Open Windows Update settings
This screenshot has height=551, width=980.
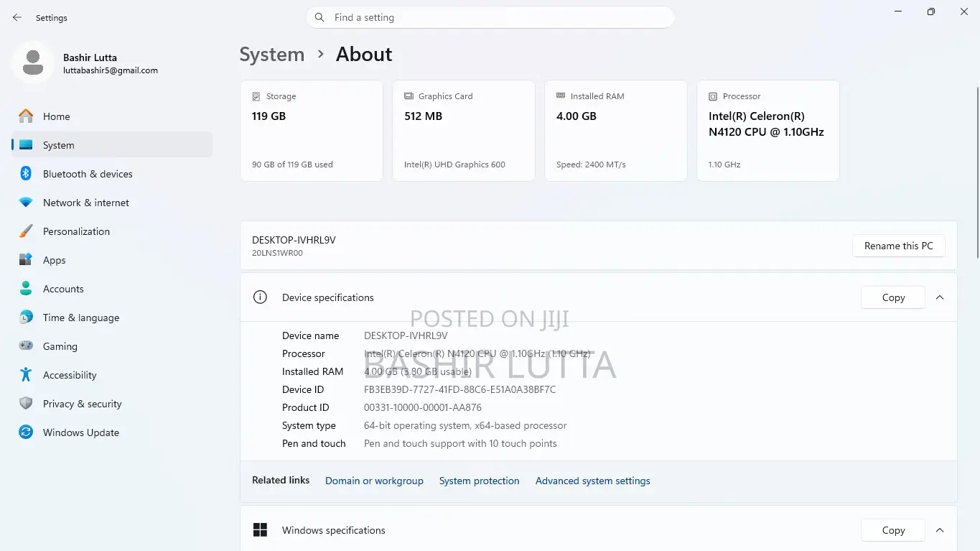(112, 432)
